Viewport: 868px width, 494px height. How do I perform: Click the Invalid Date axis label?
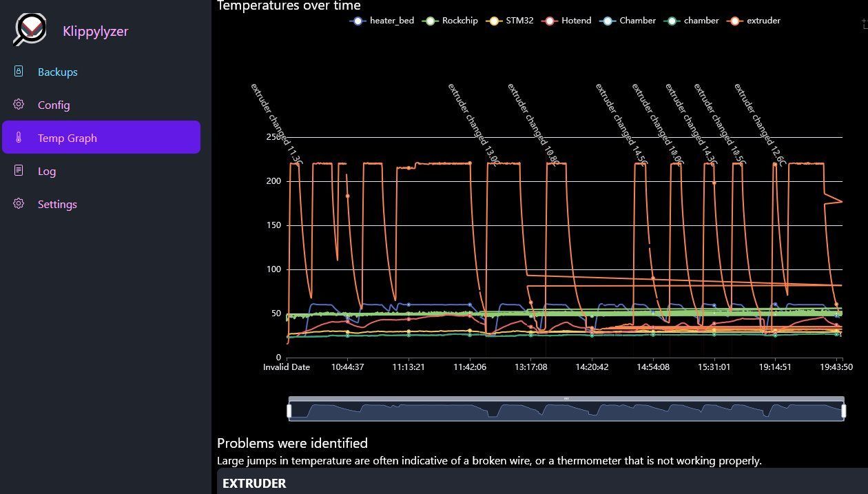coord(287,367)
